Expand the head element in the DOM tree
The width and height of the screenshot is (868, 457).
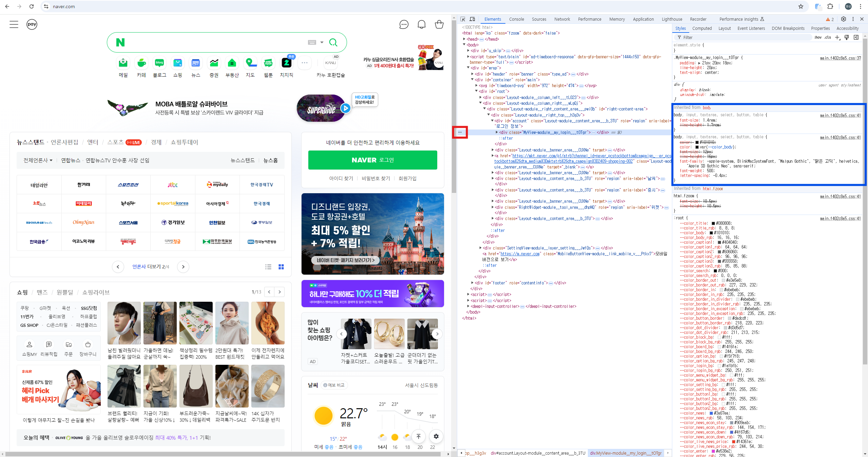464,39
